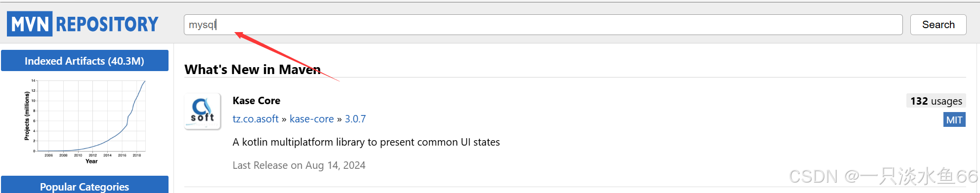Select the What's New in Maven heading
The image size is (980, 193).
pyautogui.click(x=253, y=69)
